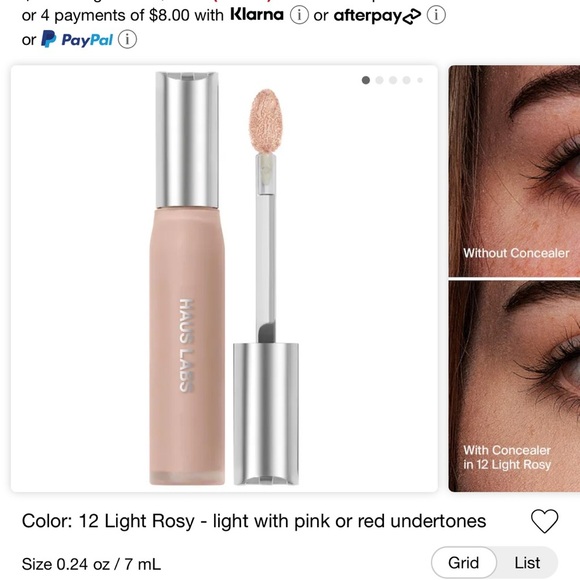Jump to the fifth carousel image dot

tap(420, 80)
